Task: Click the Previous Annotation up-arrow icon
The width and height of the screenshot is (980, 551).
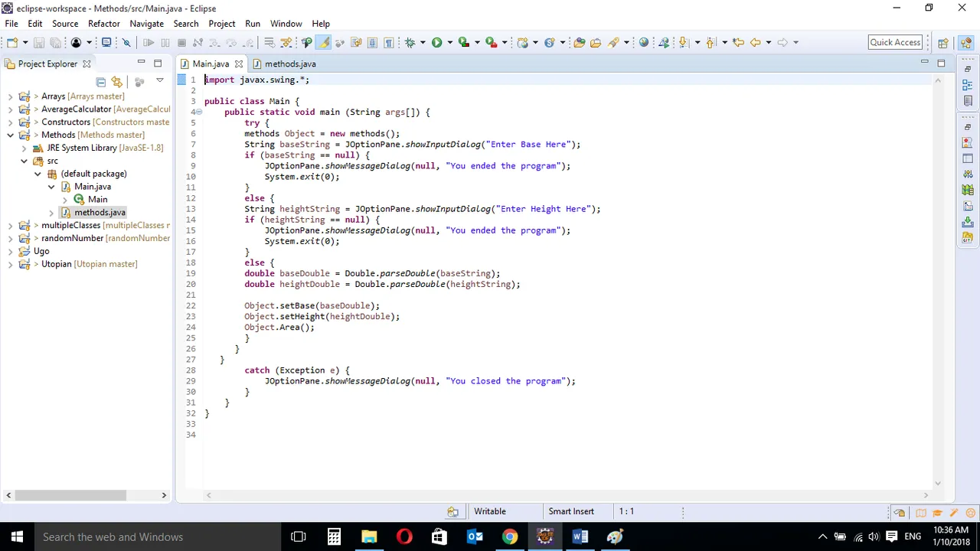Action: point(711,42)
